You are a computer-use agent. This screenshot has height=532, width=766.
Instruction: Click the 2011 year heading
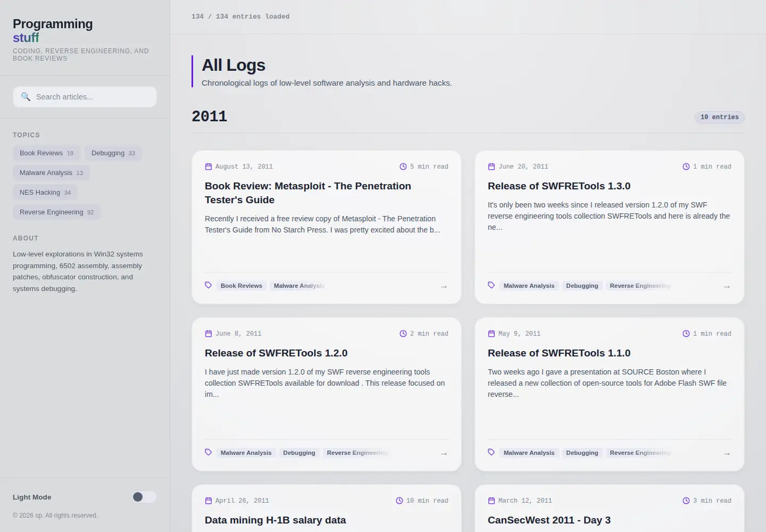(x=210, y=117)
